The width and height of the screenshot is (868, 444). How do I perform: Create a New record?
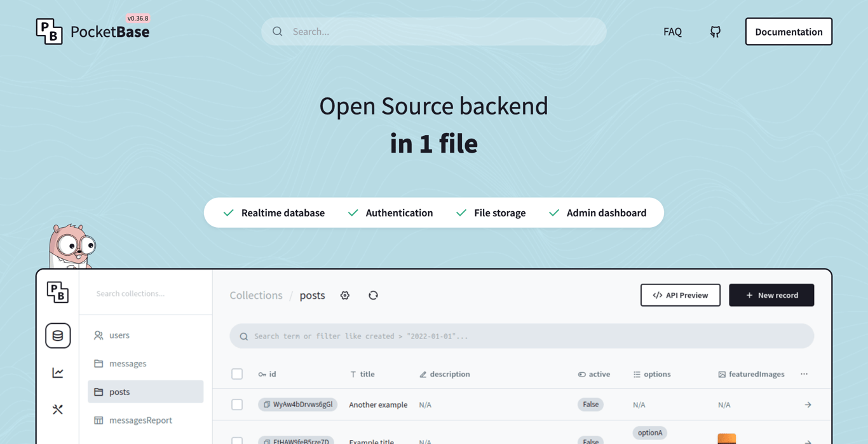tap(771, 295)
